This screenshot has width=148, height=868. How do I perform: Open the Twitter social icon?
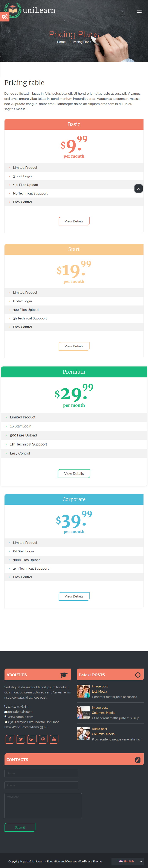(x=21, y=739)
